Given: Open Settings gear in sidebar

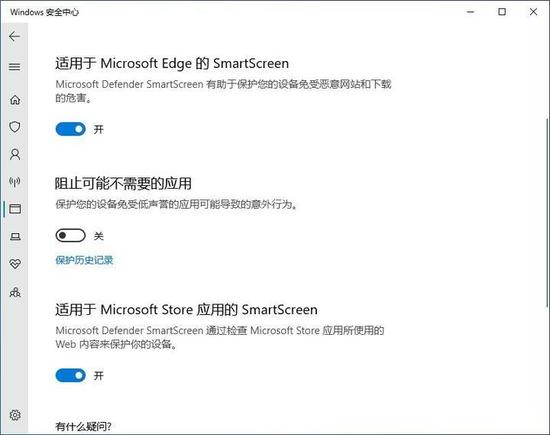Looking at the screenshot, I should point(15,415).
